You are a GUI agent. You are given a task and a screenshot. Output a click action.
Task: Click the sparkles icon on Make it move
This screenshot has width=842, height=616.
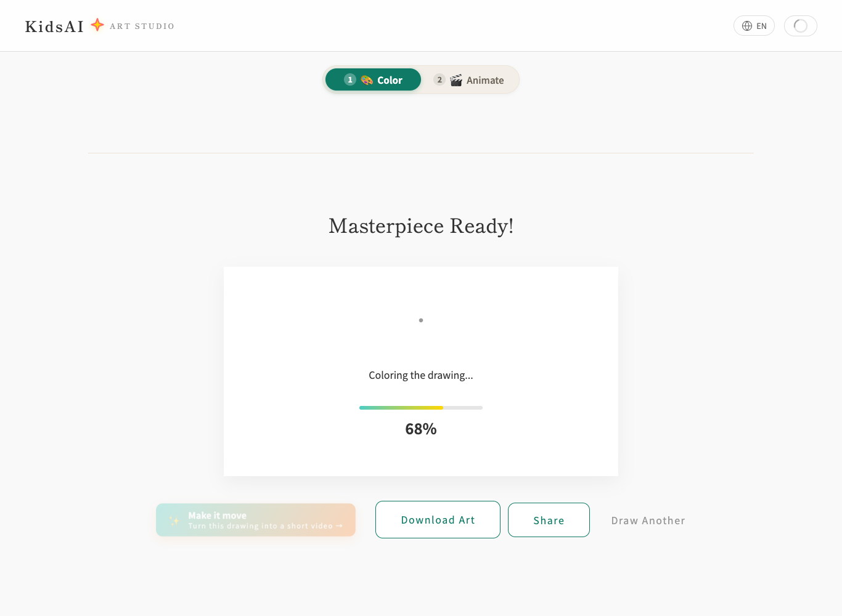pos(174,521)
